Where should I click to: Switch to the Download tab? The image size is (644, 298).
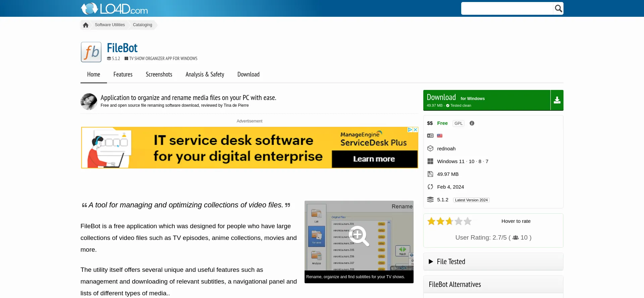point(248,74)
